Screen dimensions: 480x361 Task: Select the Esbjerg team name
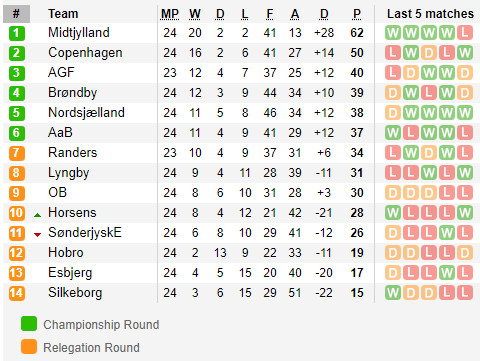70,273
